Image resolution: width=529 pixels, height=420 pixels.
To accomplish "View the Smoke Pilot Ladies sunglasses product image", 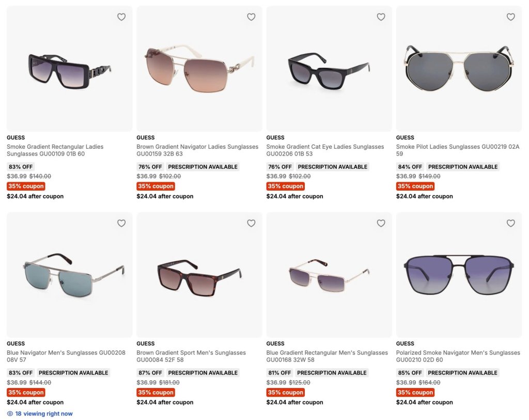I will (x=459, y=69).
